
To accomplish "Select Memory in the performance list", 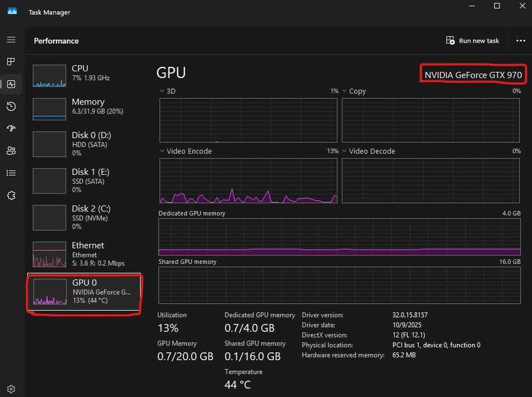I will 84,109.
